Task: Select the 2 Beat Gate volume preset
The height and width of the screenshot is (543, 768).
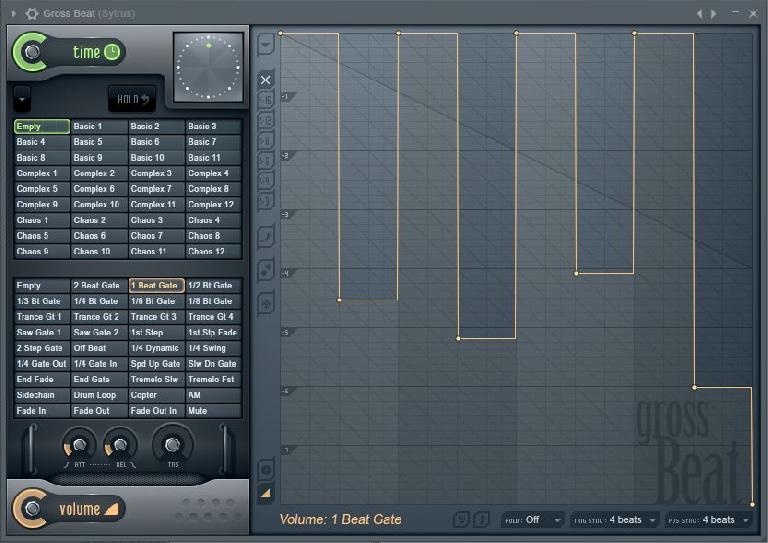Action: (99, 285)
